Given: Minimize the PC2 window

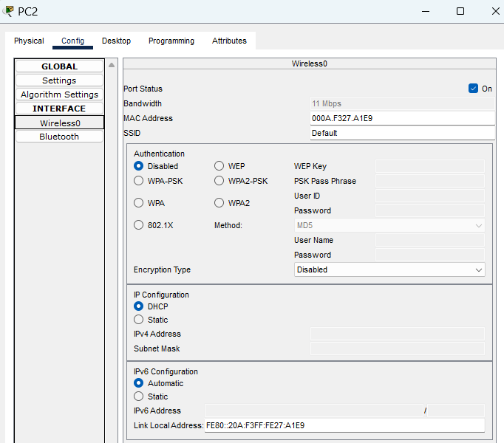Looking at the screenshot, I should (426, 11).
